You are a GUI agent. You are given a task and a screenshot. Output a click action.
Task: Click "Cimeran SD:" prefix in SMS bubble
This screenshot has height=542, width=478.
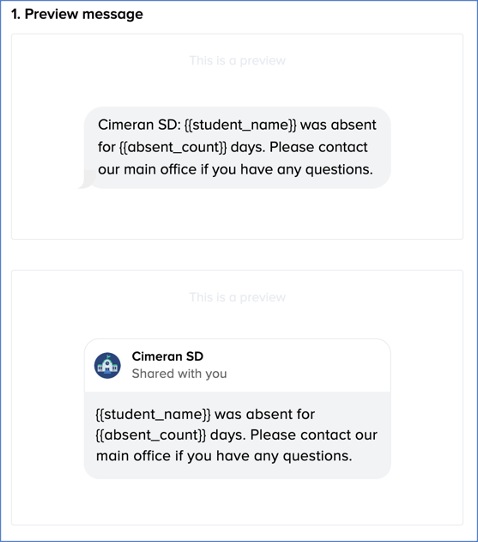pos(139,125)
